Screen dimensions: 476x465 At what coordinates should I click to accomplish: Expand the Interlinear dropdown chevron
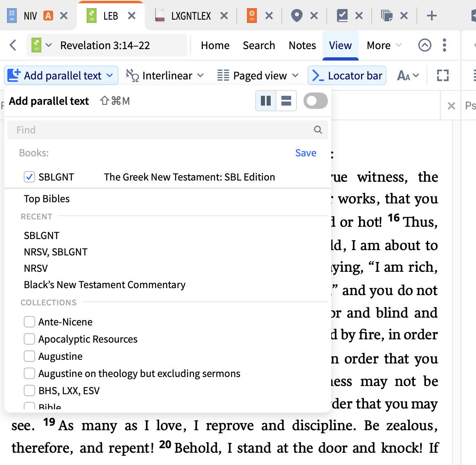(200, 75)
